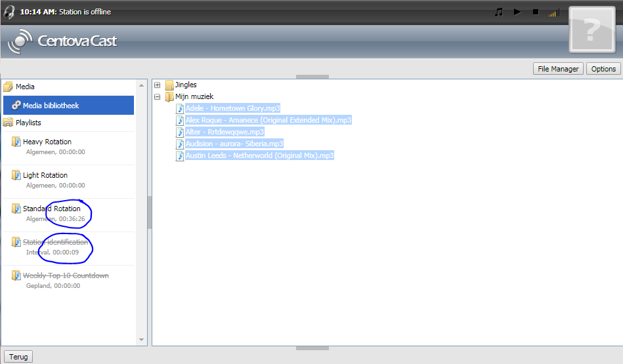Click the Media bibliotheek link icon

pos(16,105)
